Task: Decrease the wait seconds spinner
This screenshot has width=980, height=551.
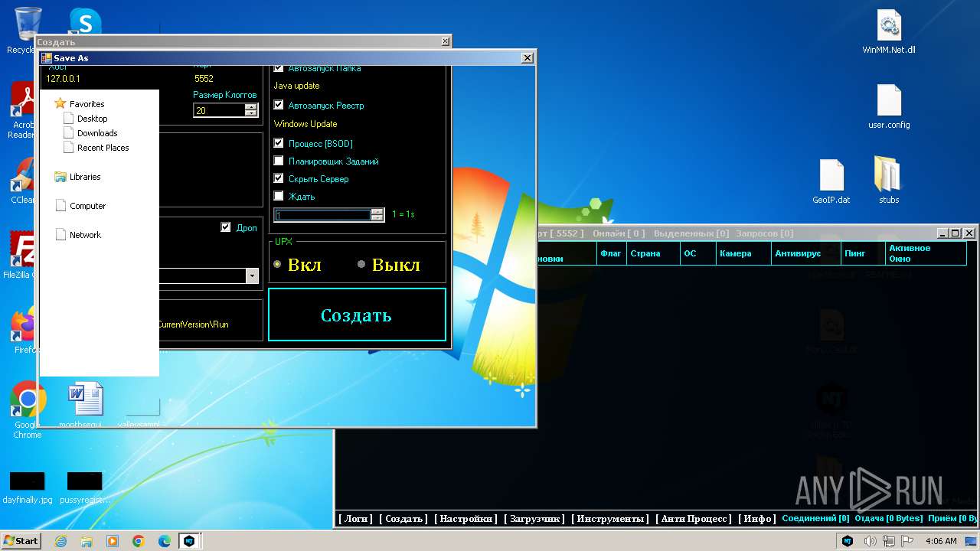Action: 377,218
